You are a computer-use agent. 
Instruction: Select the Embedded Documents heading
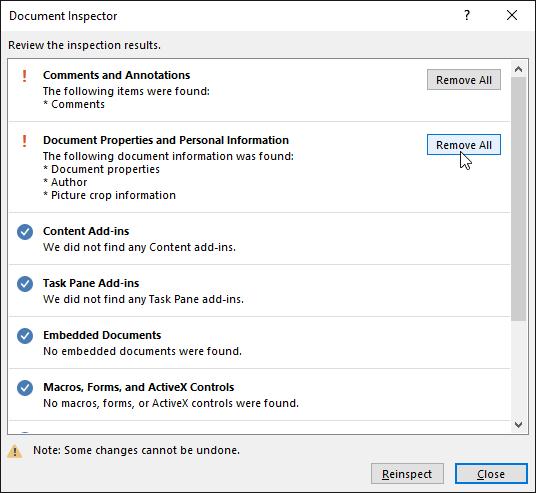(x=102, y=335)
